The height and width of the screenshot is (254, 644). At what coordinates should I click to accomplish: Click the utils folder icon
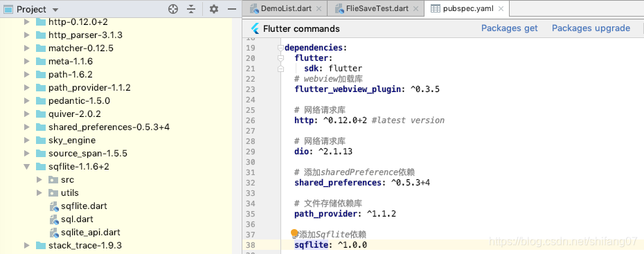[53, 192]
